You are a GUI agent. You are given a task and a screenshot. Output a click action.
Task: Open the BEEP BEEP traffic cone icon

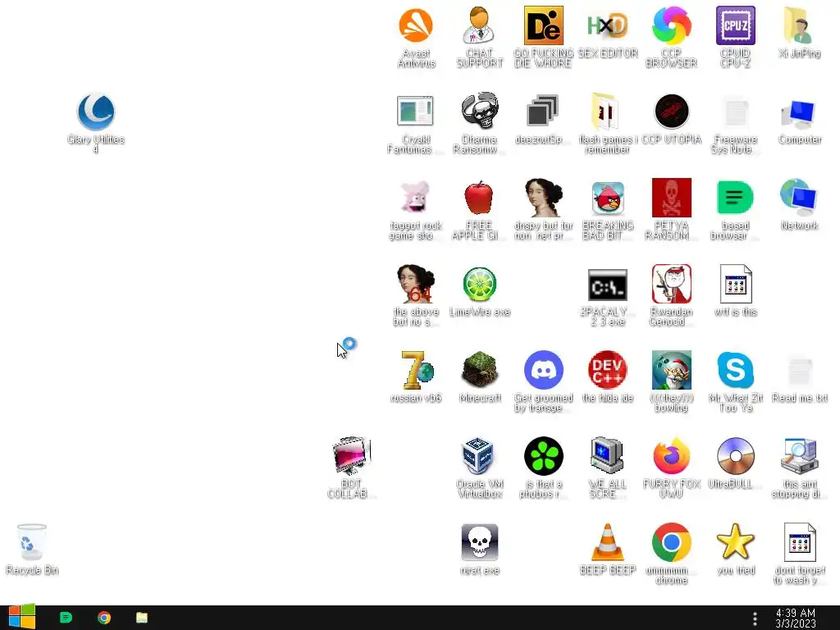coord(608,542)
